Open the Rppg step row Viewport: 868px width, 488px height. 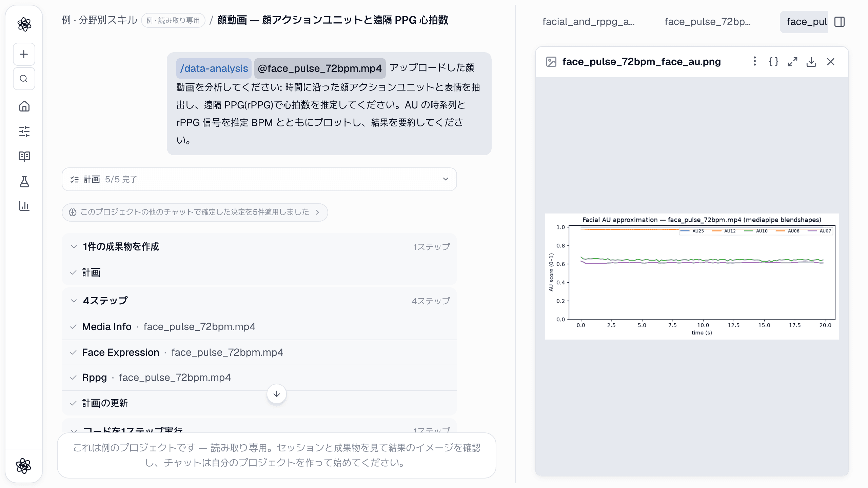[259, 378]
